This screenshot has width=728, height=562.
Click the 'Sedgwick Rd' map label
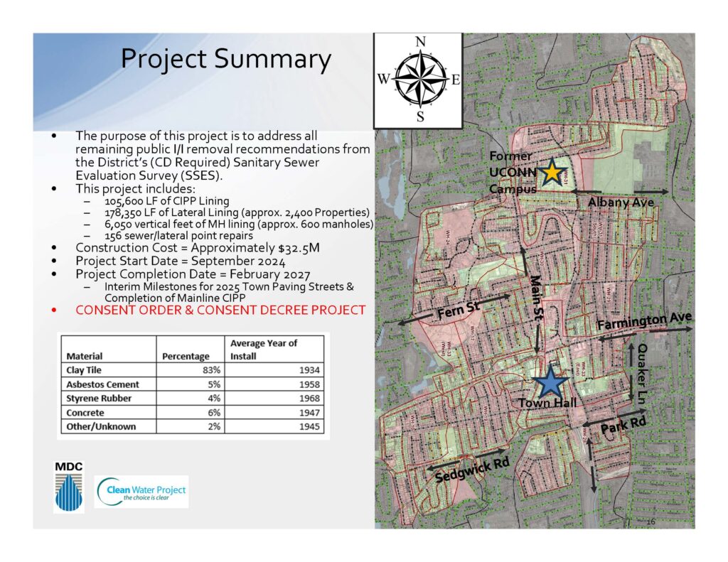point(472,470)
